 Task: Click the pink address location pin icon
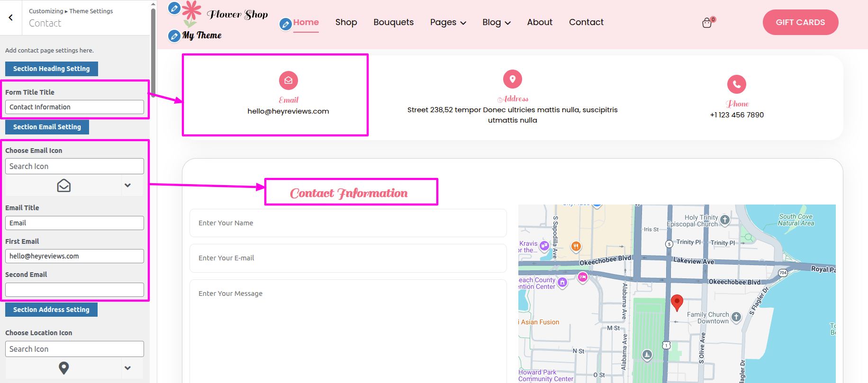pyautogui.click(x=512, y=79)
